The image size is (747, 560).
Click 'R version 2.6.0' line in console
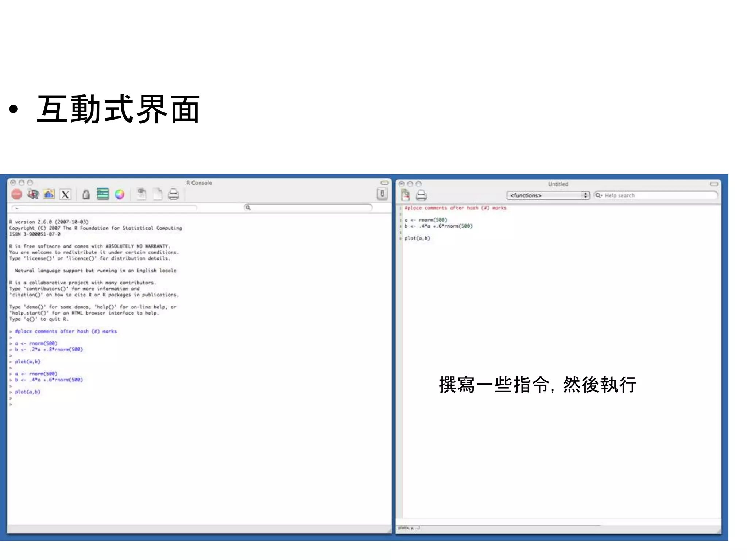49,222
